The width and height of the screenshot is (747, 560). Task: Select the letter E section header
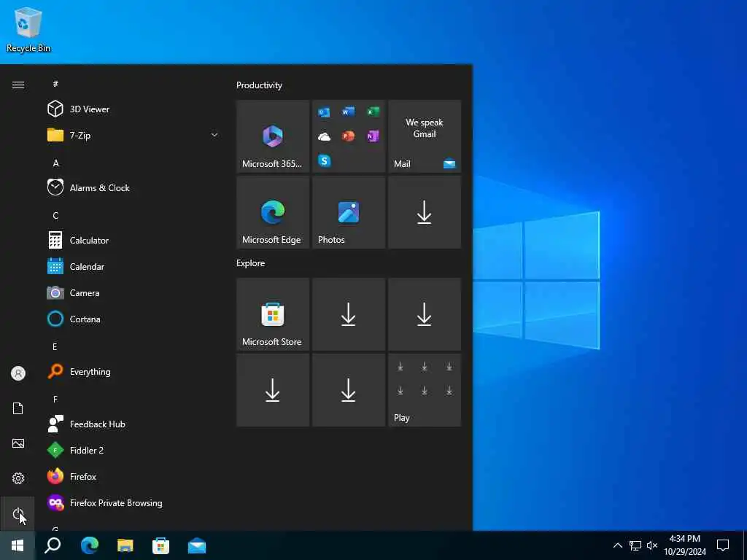point(55,346)
